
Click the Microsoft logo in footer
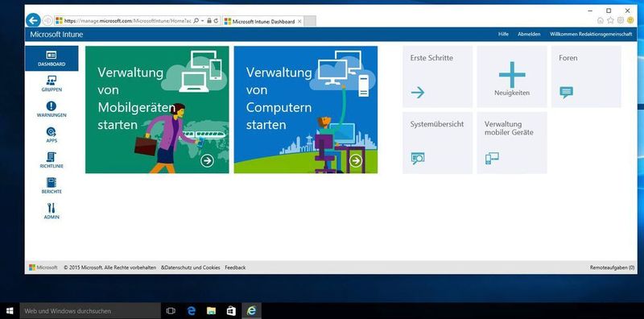43,267
